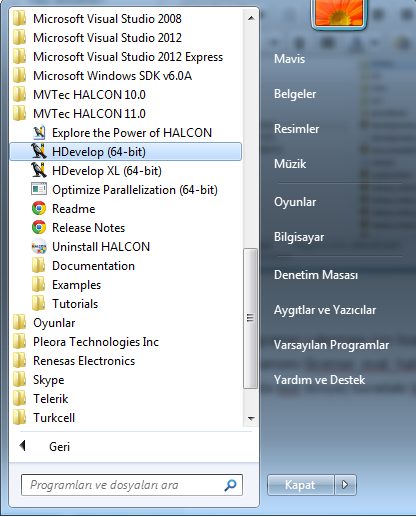Focus the Programları ve dosyaları ara field
The image size is (416, 517).
[132, 485]
